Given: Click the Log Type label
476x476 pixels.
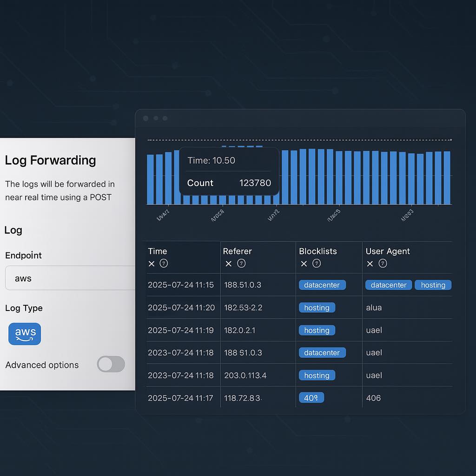Looking at the screenshot, I should pos(24,308).
